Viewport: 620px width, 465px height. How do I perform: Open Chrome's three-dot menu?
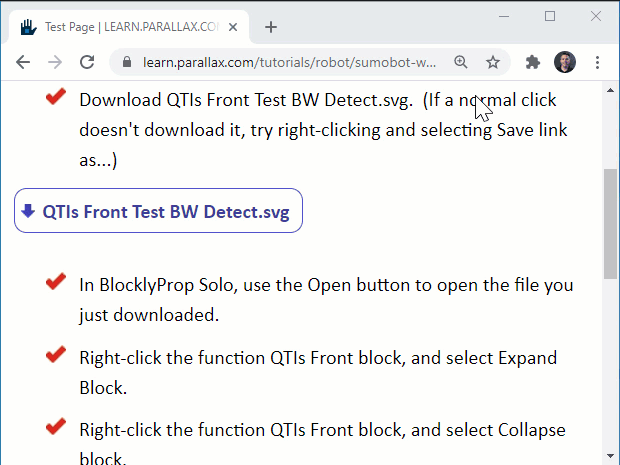click(597, 62)
